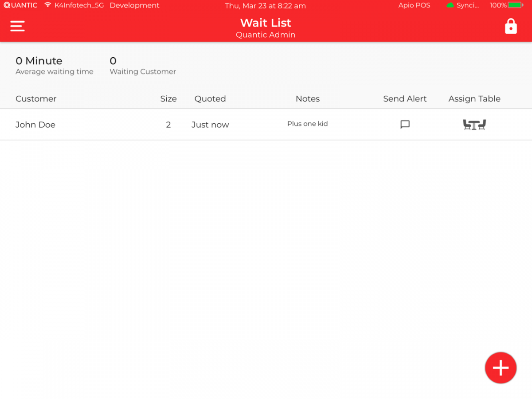Tap the date and time in the status bar
Screen dimensions: 532x399
tap(265, 6)
